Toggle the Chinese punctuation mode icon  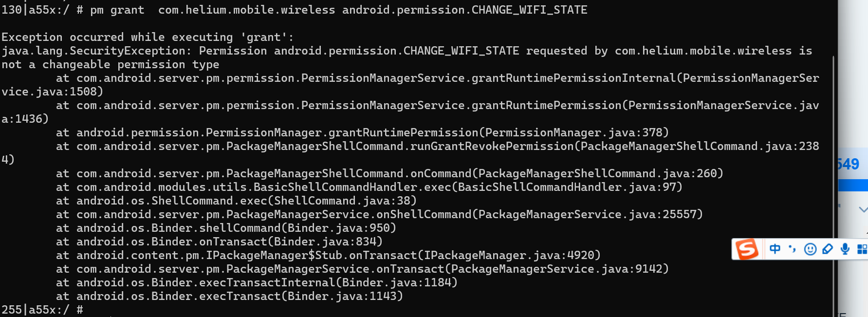792,249
